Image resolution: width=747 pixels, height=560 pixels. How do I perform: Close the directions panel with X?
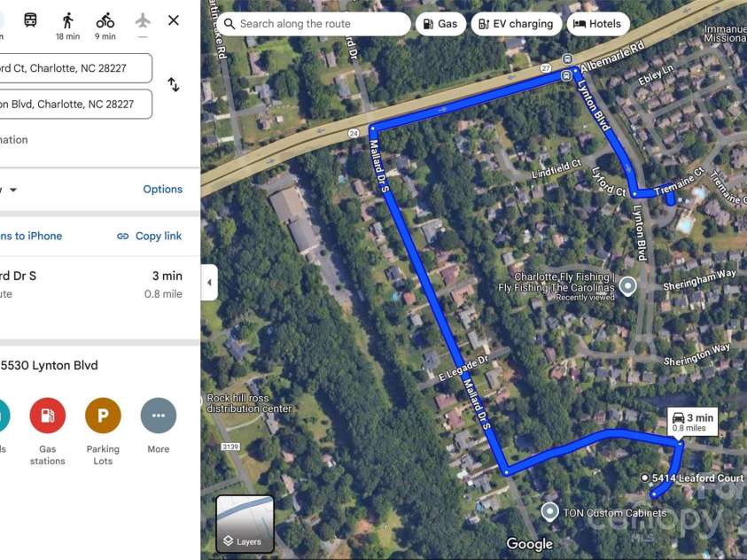click(x=174, y=20)
